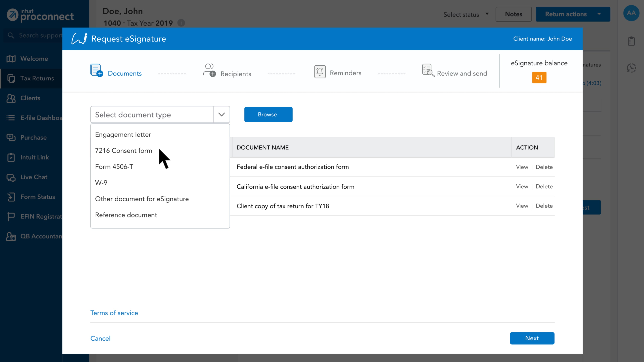Click the Form Status sidebar icon
The width and height of the screenshot is (644, 362).
click(11, 197)
